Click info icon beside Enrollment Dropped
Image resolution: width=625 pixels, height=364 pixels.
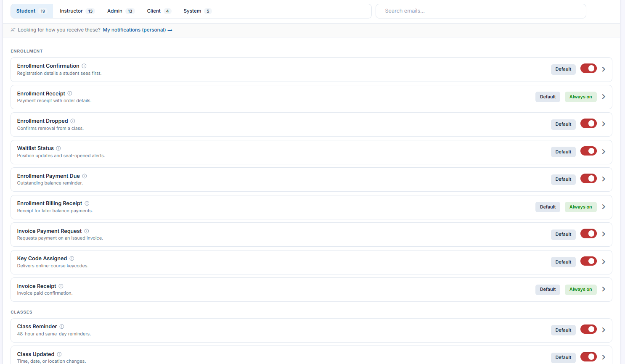(73, 121)
